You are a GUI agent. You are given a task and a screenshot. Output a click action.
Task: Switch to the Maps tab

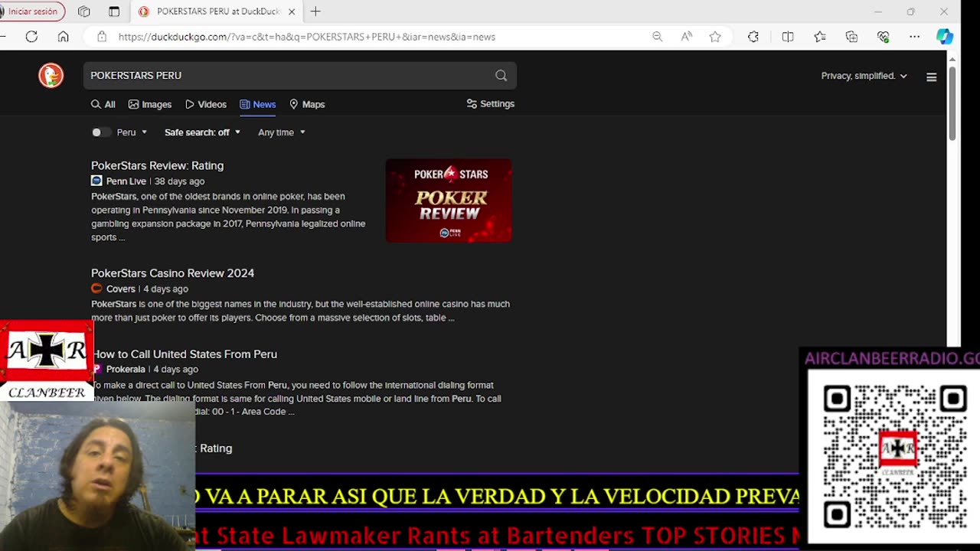click(x=307, y=104)
